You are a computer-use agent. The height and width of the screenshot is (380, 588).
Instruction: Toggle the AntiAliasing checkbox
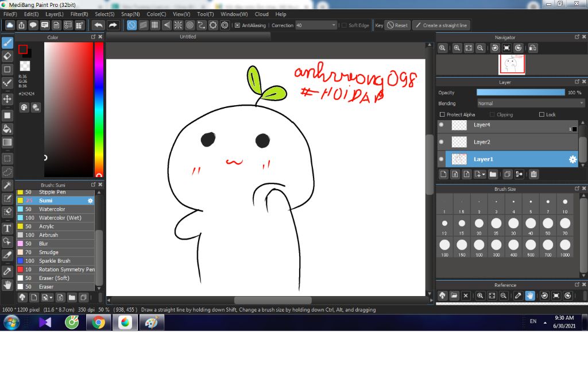(237, 25)
